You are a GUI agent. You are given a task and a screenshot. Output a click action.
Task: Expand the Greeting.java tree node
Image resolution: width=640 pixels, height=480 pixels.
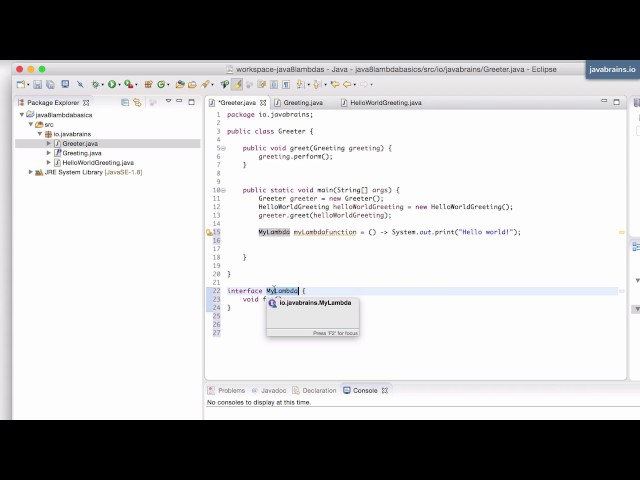click(49, 153)
